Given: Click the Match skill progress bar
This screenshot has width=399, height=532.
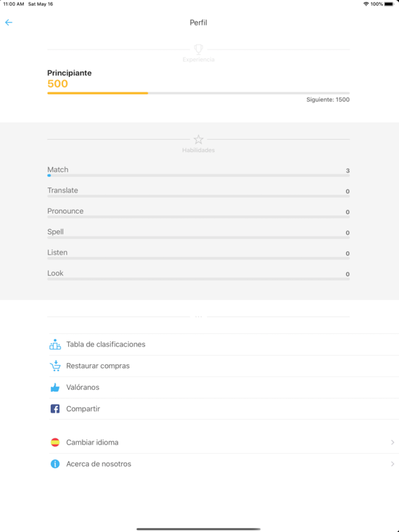Looking at the screenshot, I should coord(198,176).
